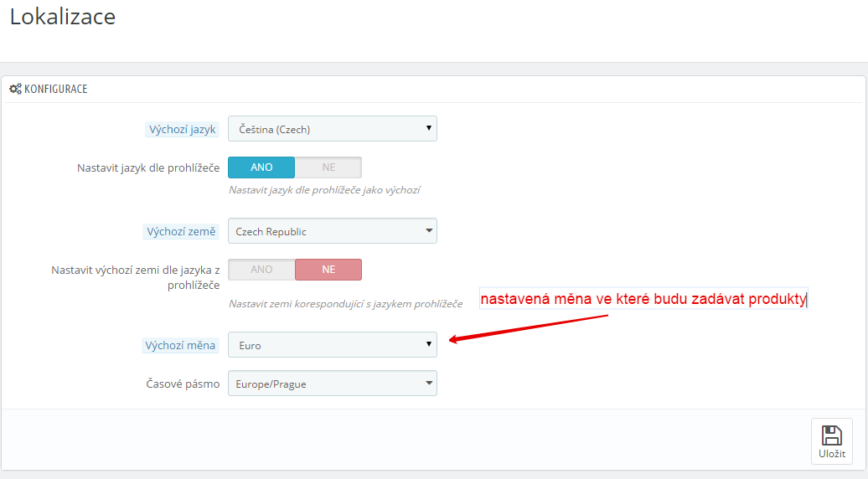The image size is (868, 479).
Task: Click the Uložit button text
Action: [x=832, y=454]
